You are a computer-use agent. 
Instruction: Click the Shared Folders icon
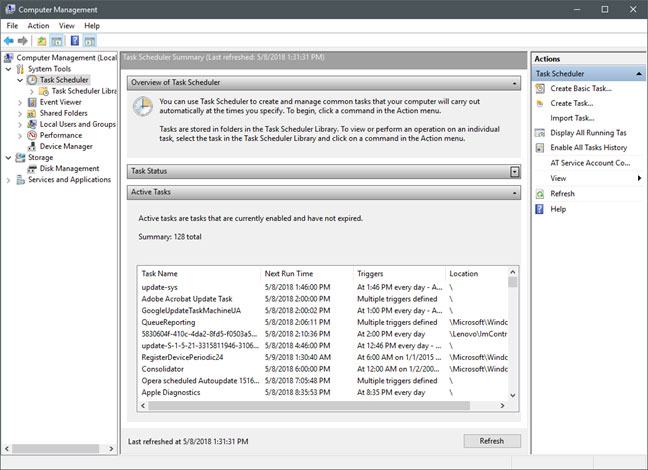[32, 113]
